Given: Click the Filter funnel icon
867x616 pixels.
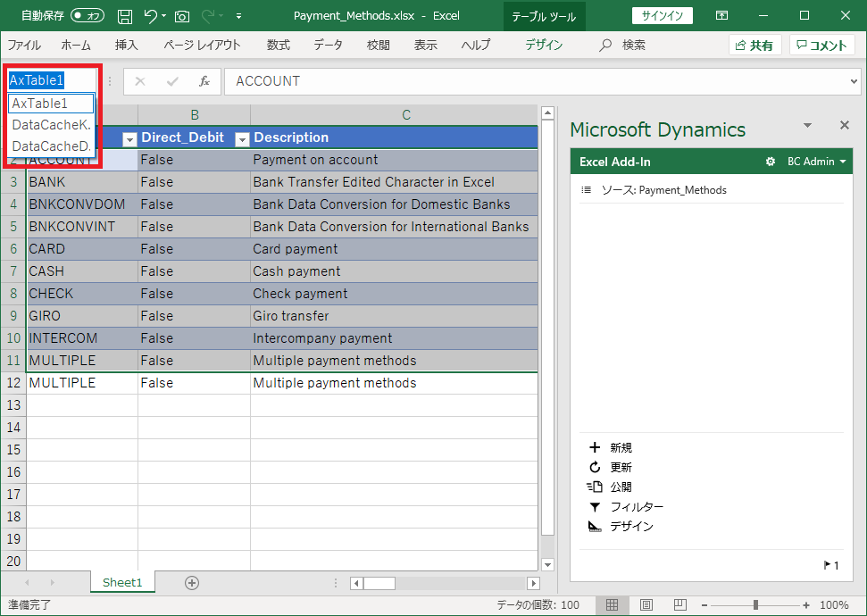Looking at the screenshot, I should (595, 506).
